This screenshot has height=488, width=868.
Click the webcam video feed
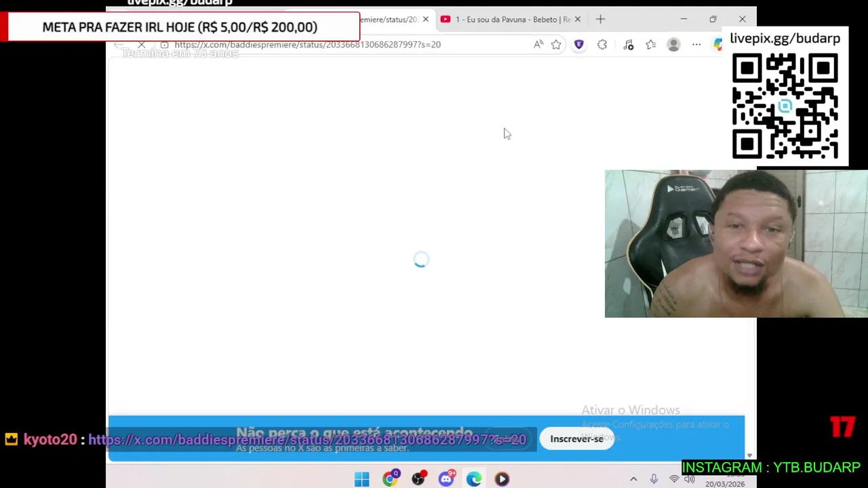click(x=736, y=243)
